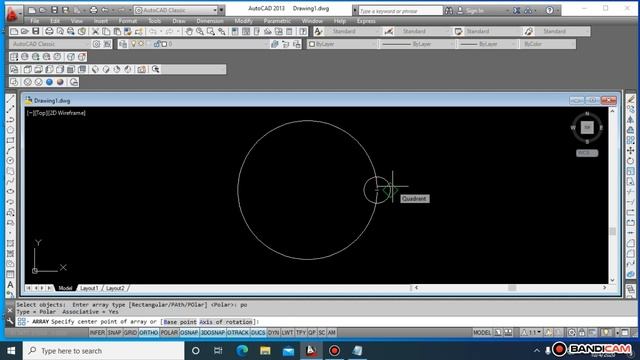This screenshot has height=360, width=640.
Task: Toggle GRID display in status bar
Action: [130, 333]
